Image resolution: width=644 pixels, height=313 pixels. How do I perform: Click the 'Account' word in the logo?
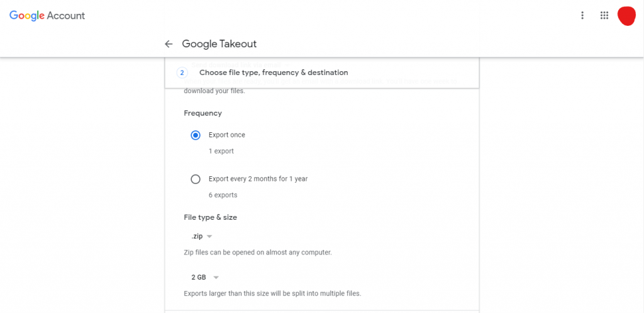click(x=65, y=16)
